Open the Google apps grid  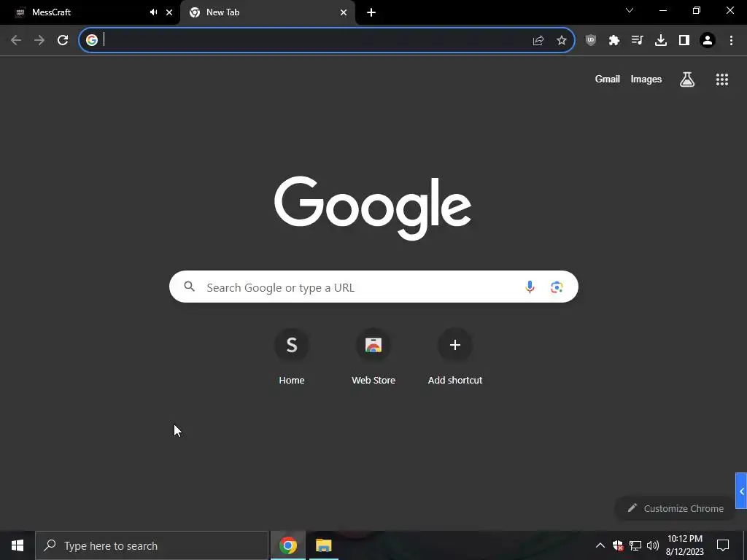pyautogui.click(x=722, y=79)
